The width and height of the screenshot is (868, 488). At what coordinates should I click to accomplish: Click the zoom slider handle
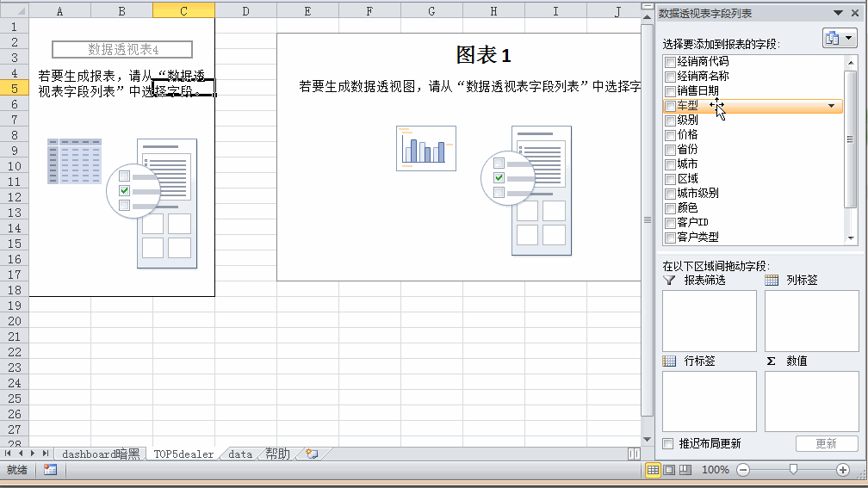tap(793, 469)
